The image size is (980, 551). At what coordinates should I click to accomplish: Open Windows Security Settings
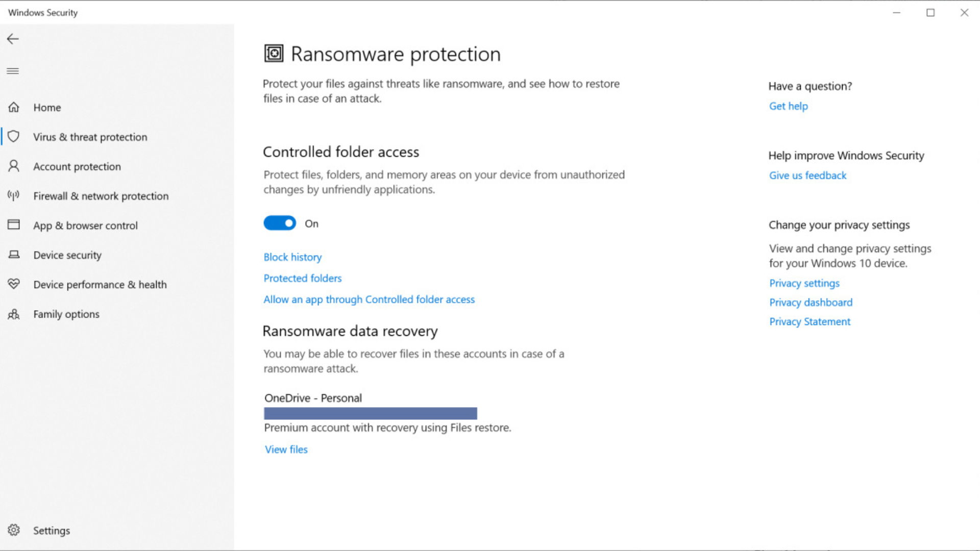52,530
